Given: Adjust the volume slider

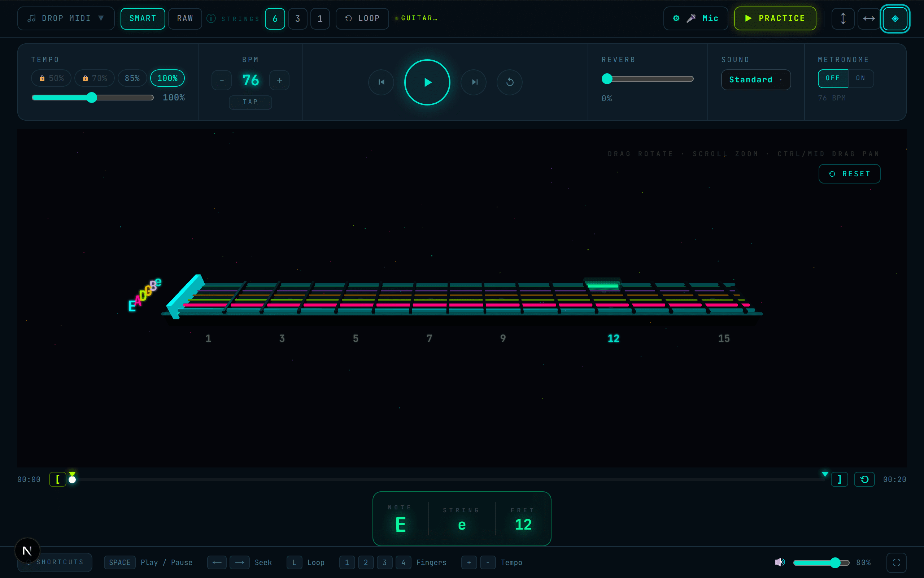Looking at the screenshot, I should click(821, 562).
